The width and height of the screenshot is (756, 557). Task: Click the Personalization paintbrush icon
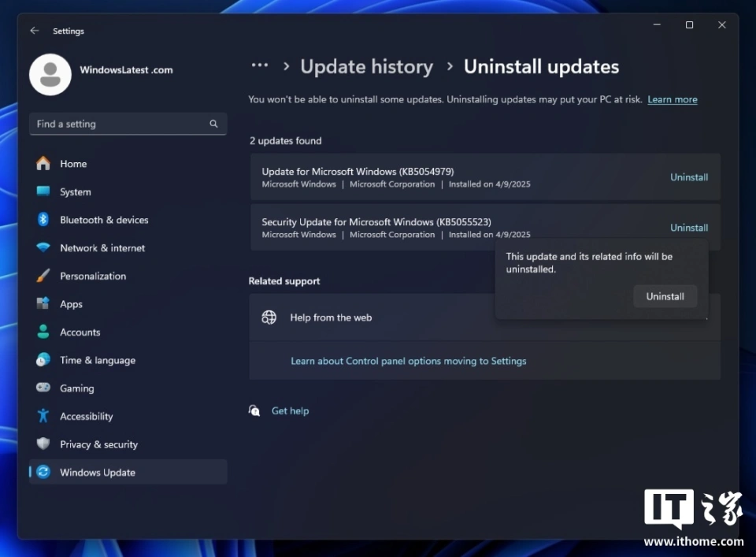click(43, 276)
